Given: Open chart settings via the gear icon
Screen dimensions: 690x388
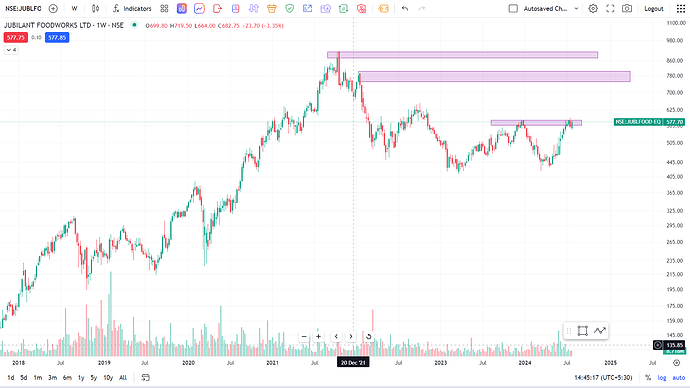Looking at the screenshot, I should point(593,8).
